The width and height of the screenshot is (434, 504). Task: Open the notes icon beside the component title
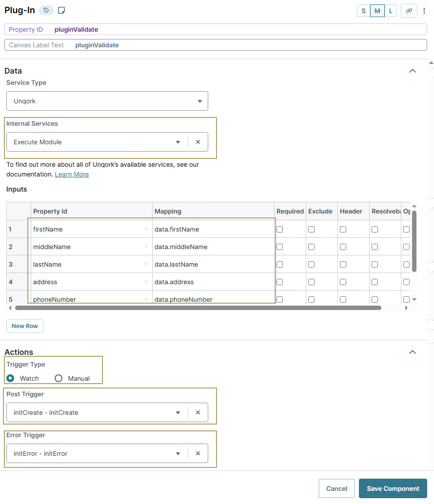[60, 10]
